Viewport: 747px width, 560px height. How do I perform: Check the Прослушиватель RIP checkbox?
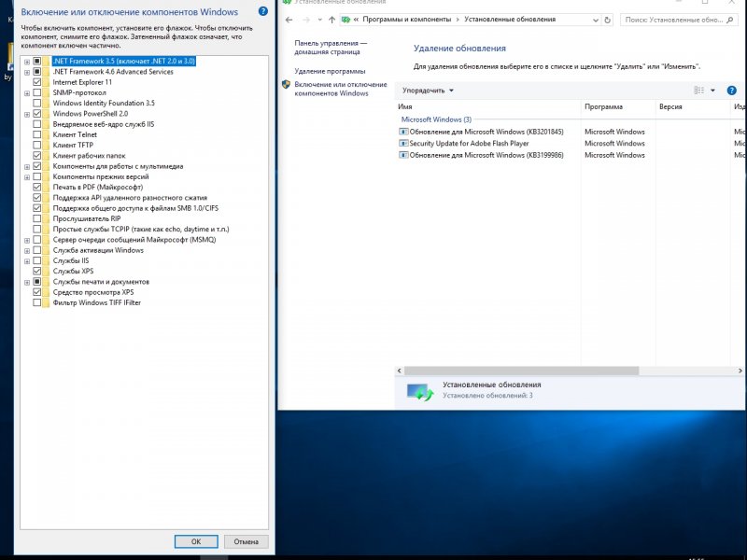point(36,218)
